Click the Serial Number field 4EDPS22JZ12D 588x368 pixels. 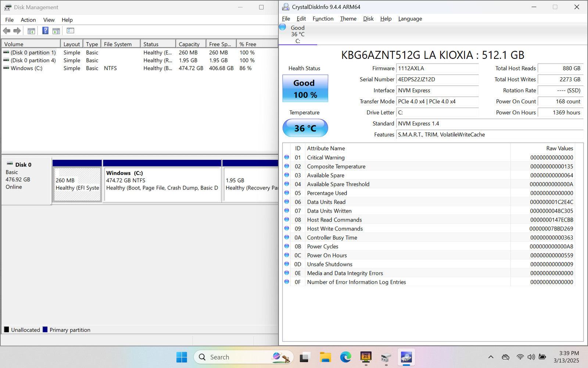(437, 79)
